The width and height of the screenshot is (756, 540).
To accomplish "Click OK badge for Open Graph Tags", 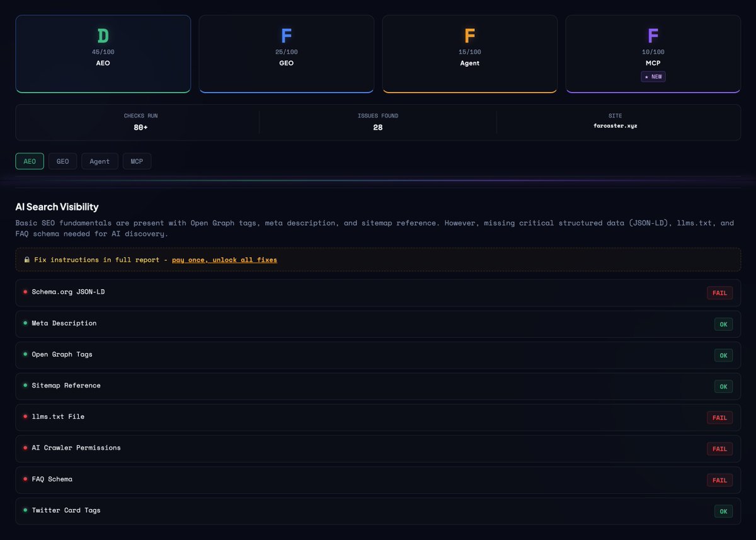I will pyautogui.click(x=723, y=355).
